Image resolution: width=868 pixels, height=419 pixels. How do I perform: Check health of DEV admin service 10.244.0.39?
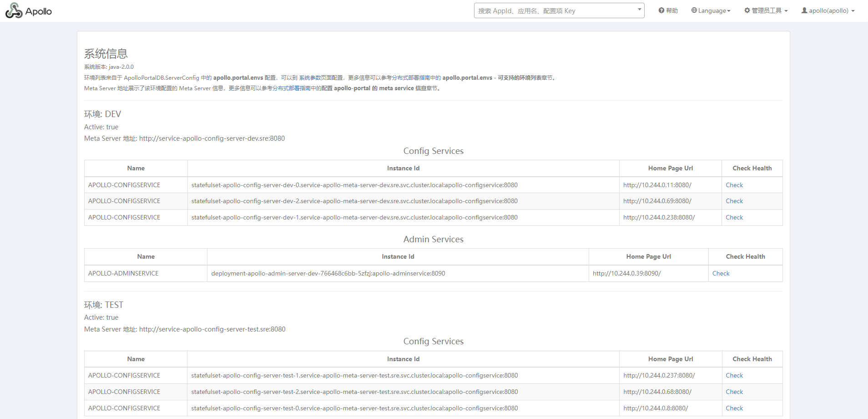721,273
